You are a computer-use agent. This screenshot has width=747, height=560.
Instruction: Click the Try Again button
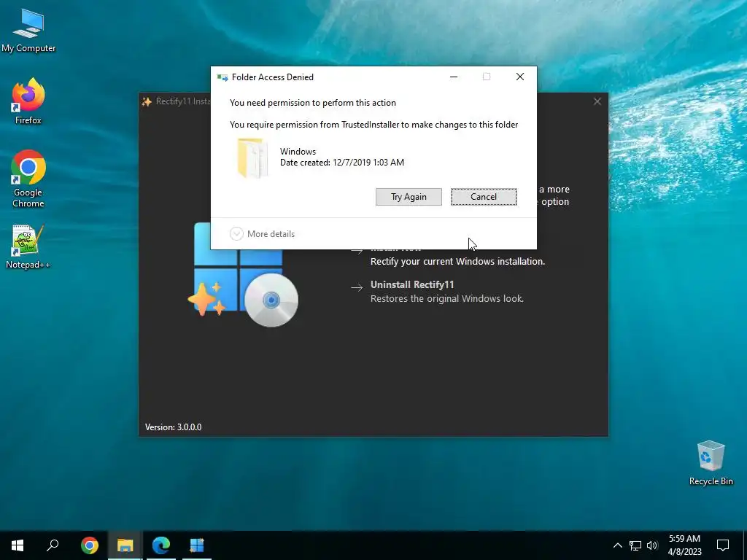click(409, 197)
